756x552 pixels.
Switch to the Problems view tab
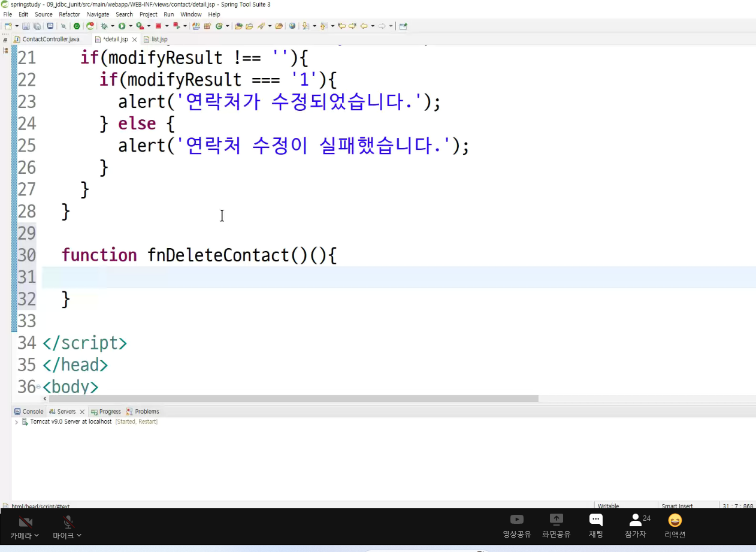pyautogui.click(x=143, y=412)
